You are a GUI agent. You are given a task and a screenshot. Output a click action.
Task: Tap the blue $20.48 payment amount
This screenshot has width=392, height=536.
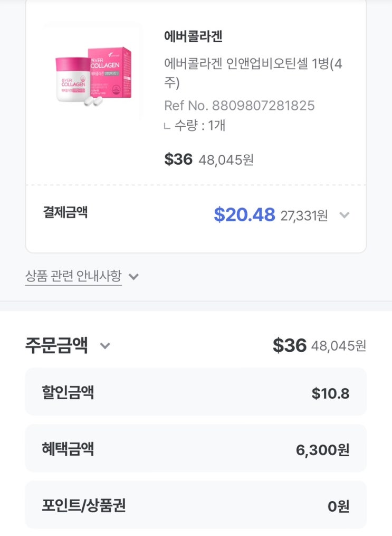(x=244, y=214)
